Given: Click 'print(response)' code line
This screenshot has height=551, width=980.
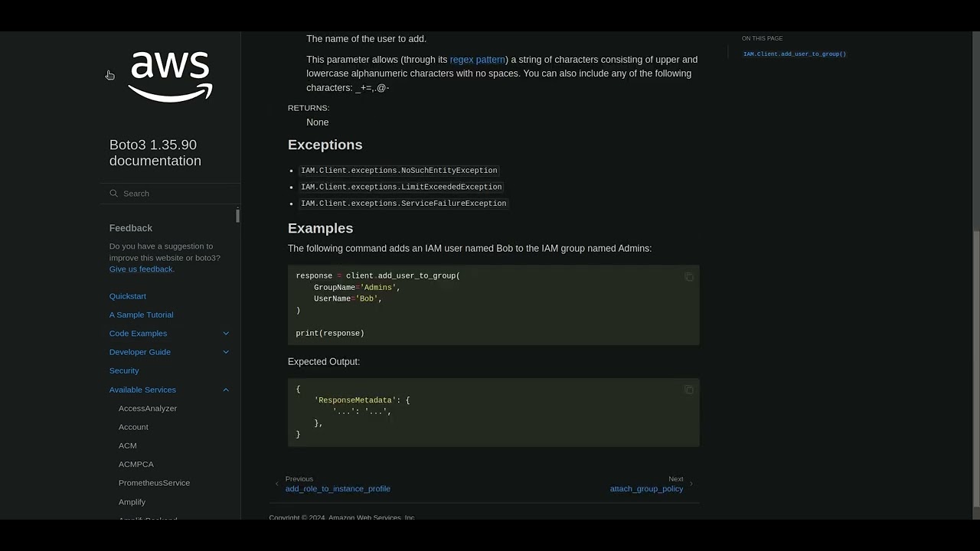Looking at the screenshot, I should [x=330, y=334].
